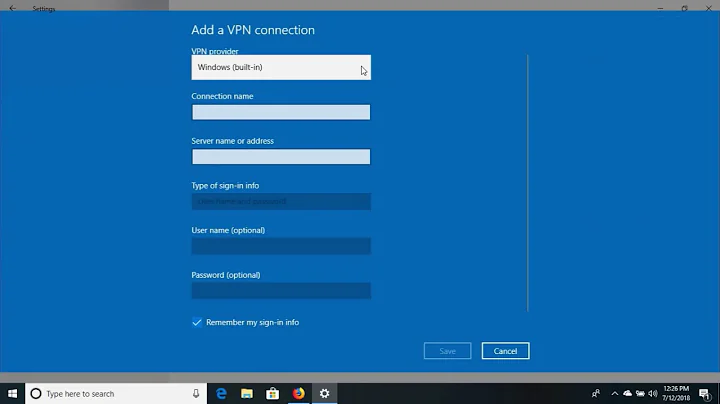Focus the Server name or address field
The image size is (720, 404).
[281, 157]
